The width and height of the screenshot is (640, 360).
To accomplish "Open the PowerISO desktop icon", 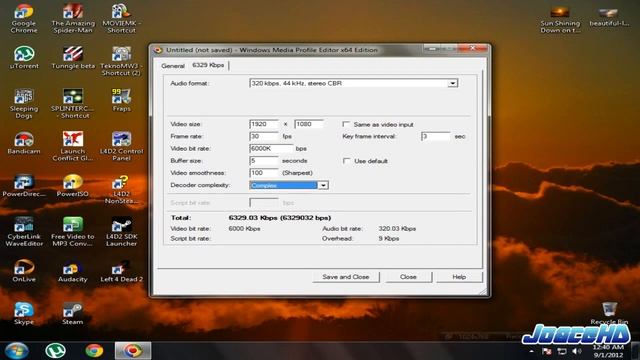I will pos(73,186).
